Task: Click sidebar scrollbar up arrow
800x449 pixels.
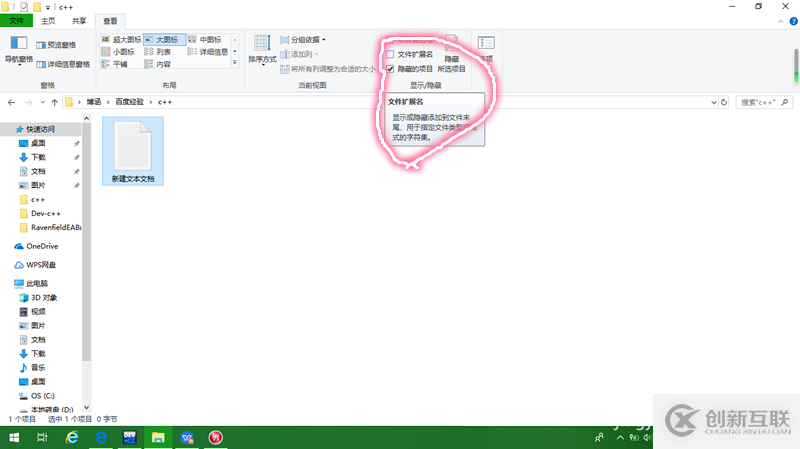Action: pyautogui.click(x=87, y=118)
